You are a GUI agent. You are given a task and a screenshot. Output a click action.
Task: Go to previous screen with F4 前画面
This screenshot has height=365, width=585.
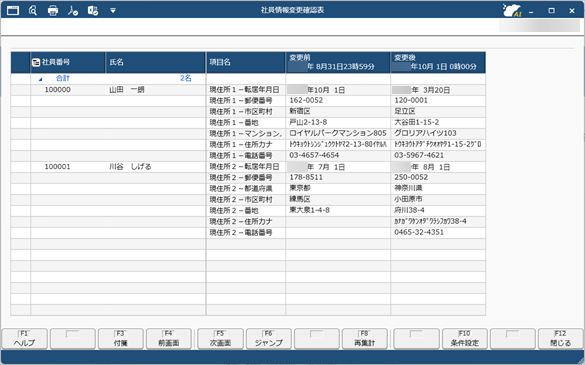[169, 339]
